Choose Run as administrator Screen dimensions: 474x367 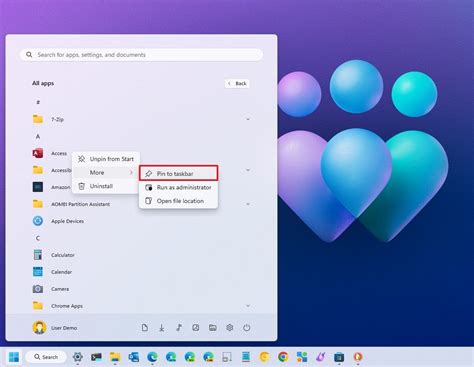[178, 187]
